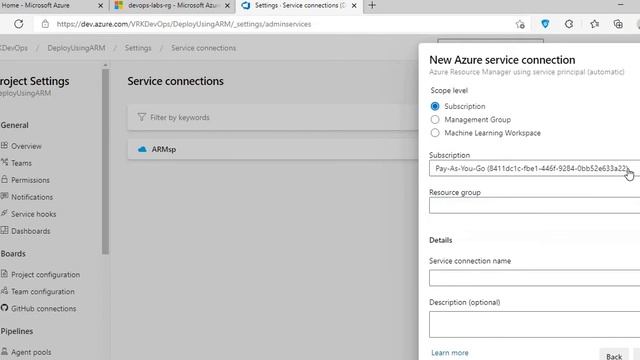
Task: Open Project configuration under Boards
Action: [x=45, y=274]
